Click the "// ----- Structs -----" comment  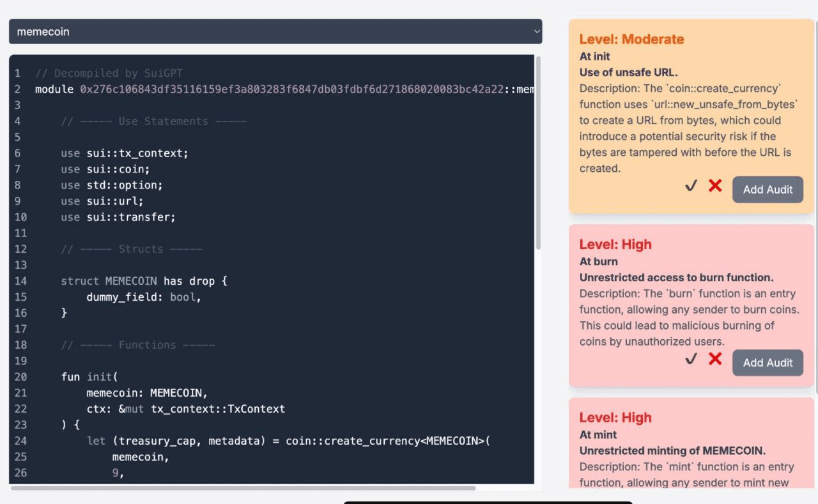[131, 249]
